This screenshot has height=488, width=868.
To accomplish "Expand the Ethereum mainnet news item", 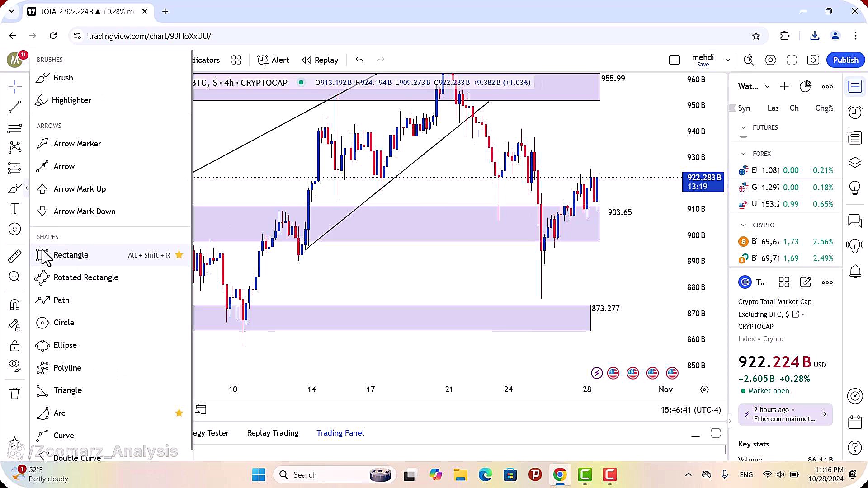I will (x=785, y=414).
